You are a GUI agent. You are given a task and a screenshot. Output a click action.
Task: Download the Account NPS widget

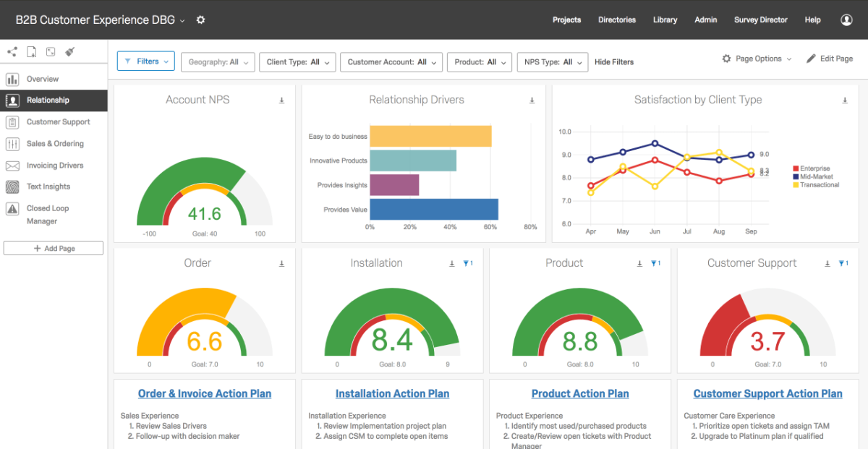(x=281, y=101)
